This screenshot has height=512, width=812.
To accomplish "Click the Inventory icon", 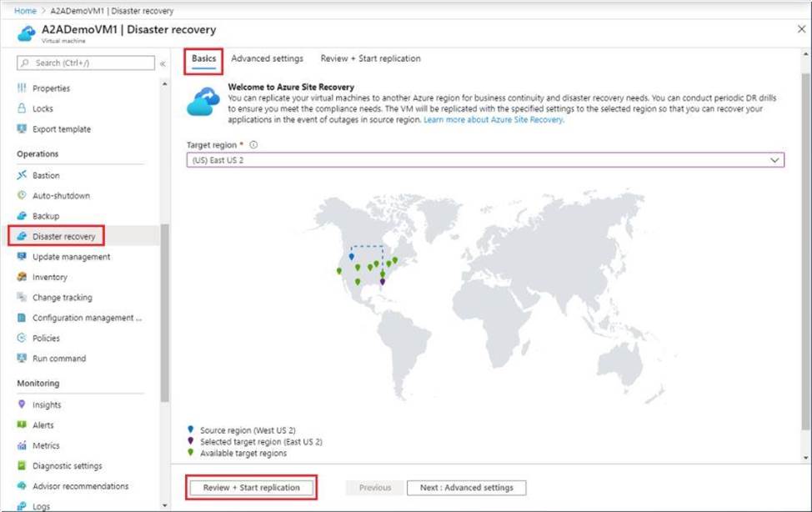I will click(23, 277).
